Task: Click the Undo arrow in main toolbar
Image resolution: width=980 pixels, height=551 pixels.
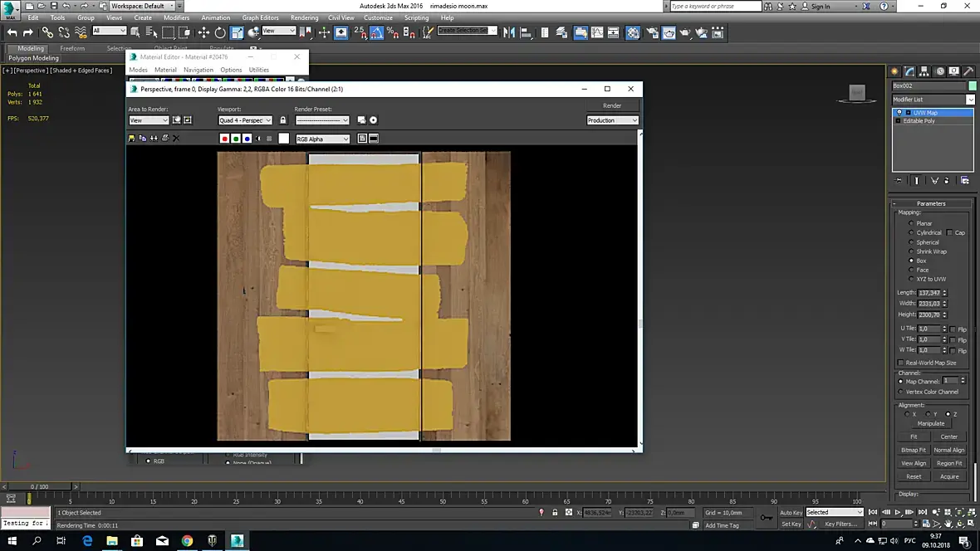Action: click(x=12, y=32)
